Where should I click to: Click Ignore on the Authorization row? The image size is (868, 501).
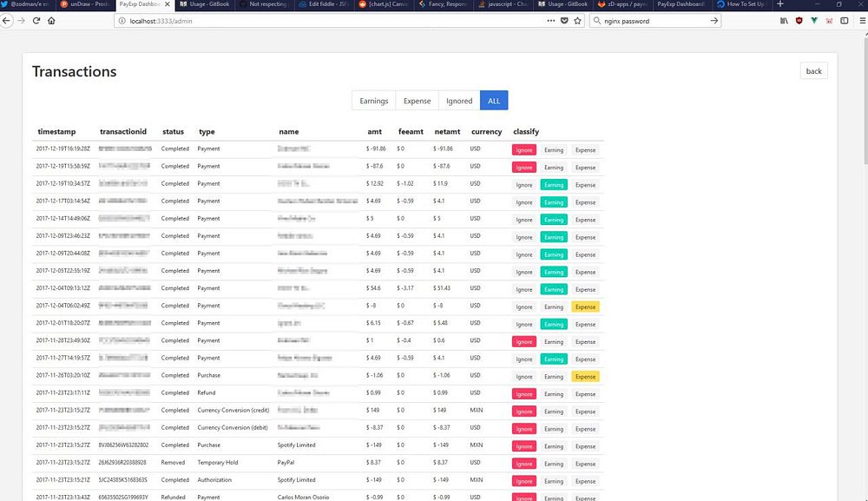[x=524, y=481]
